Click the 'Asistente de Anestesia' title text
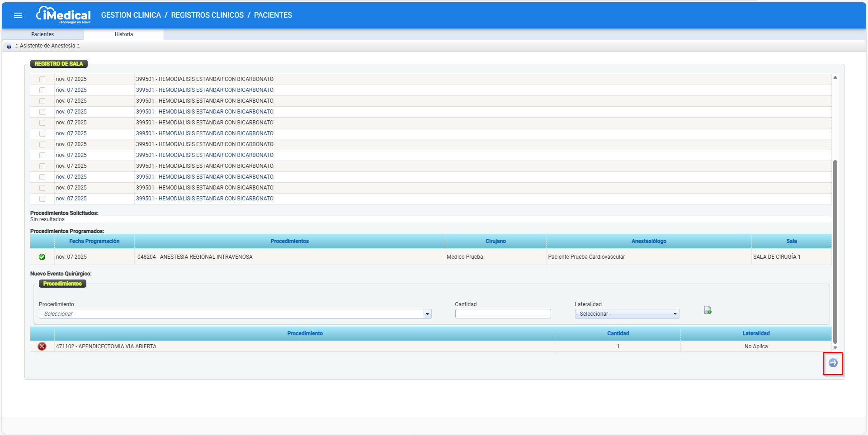This screenshot has height=436, width=868. pos(47,46)
